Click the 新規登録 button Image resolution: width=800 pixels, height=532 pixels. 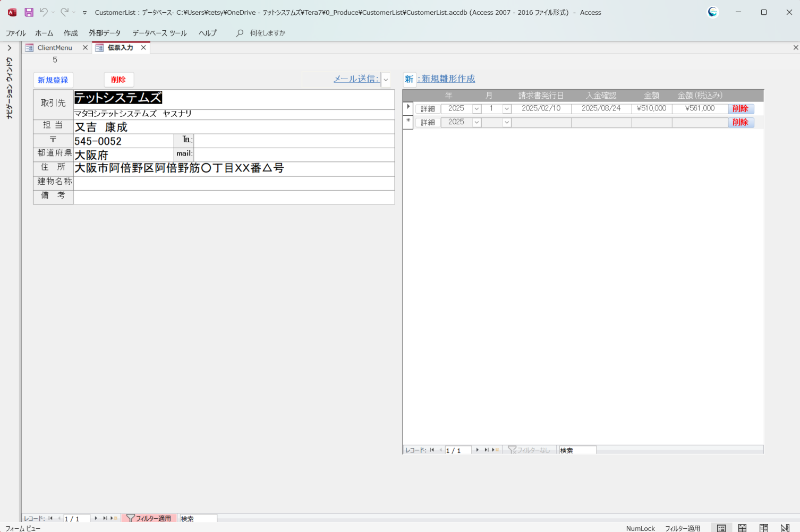tap(53, 80)
